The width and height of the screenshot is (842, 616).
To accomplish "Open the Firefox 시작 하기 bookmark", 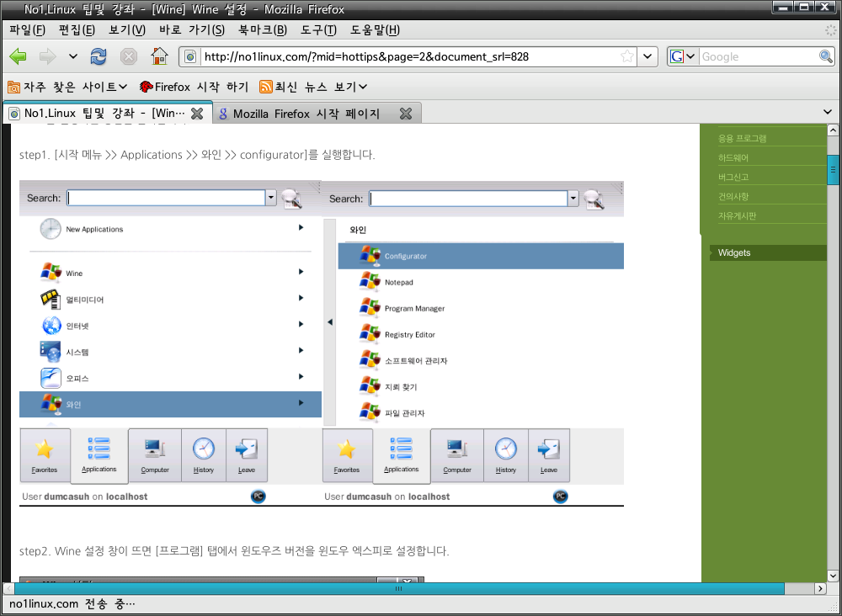I will 194,87.
